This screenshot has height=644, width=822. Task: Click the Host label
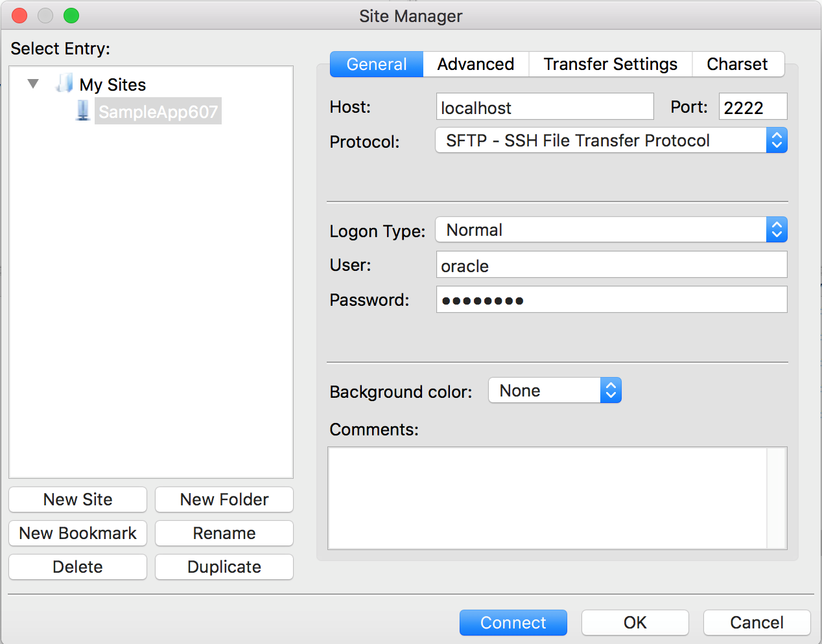(x=350, y=107)
